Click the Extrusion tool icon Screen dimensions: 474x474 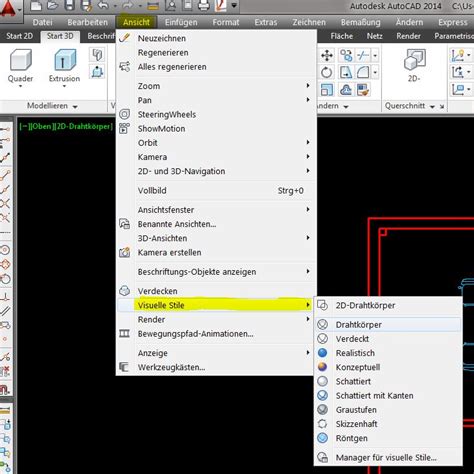coord(65,59)
